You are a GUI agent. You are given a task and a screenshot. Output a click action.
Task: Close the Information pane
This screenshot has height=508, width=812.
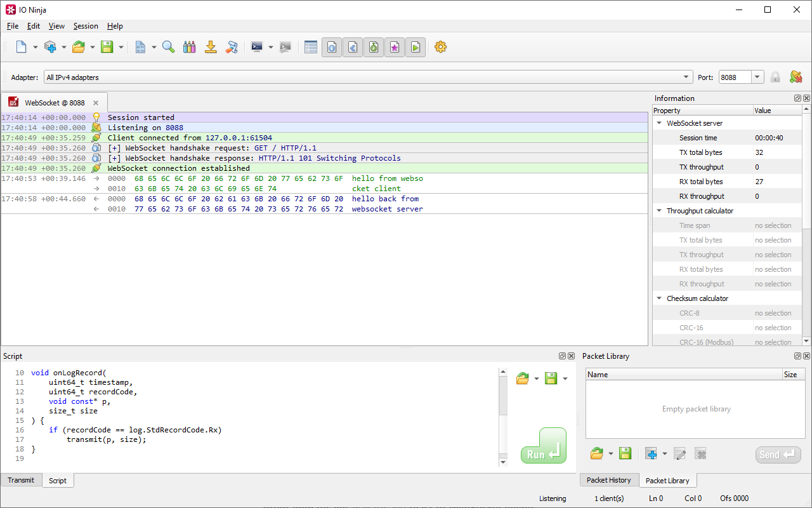click(x=806, y=98)
